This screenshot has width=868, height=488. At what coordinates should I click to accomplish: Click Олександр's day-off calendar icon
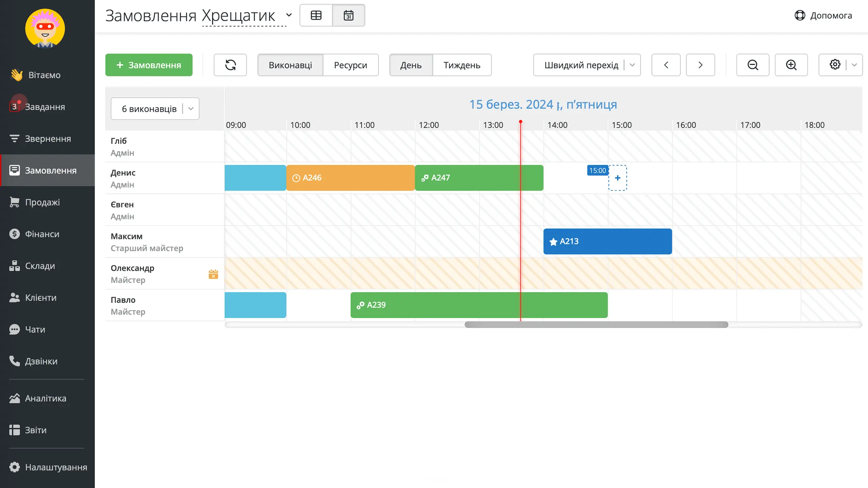click(213, 274)
